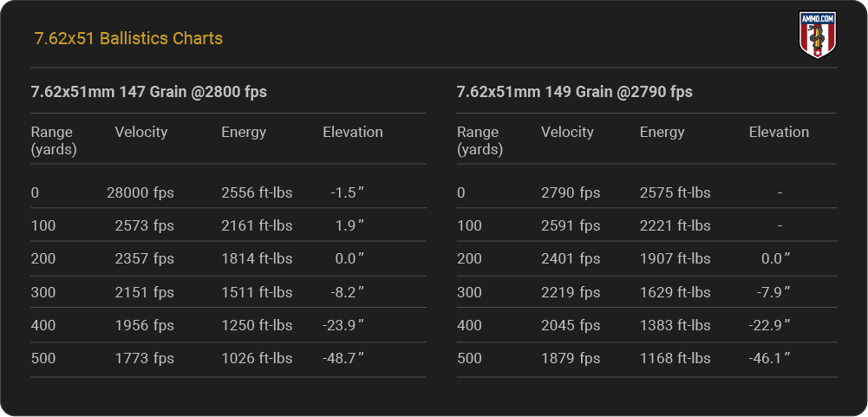
Task: Select the 2556 ft-lbs energy cell
Action: [x=257, y=192]
